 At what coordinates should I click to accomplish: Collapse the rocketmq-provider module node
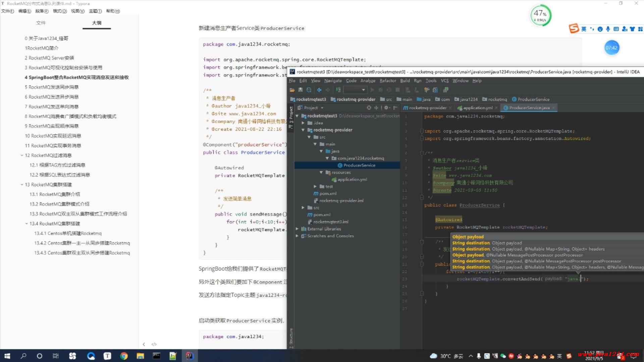[x=303, y=130]
